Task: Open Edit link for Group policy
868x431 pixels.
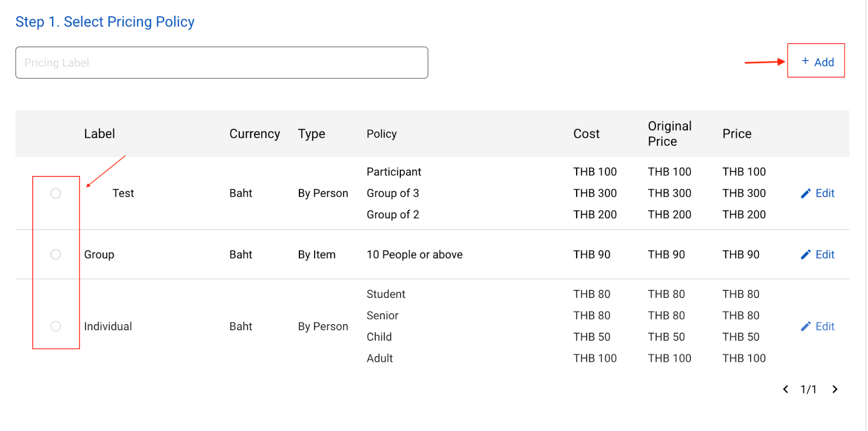Action: click(x=825, y=255)
